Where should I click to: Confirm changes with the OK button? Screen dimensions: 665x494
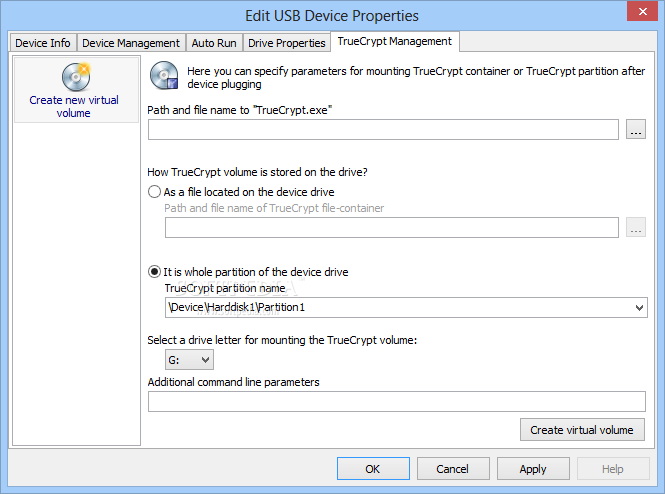(x=373, y=469)
